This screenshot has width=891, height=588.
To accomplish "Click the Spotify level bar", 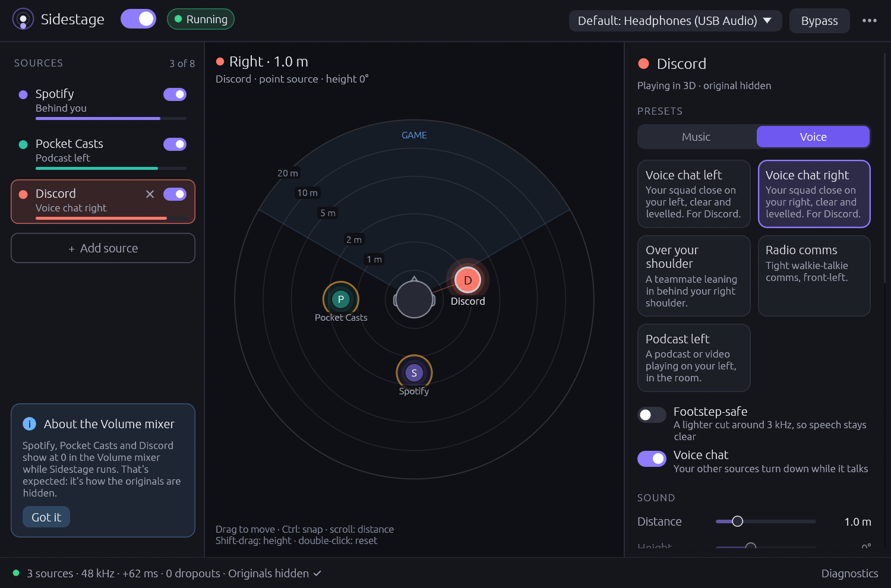I will (x=110, y=119).
